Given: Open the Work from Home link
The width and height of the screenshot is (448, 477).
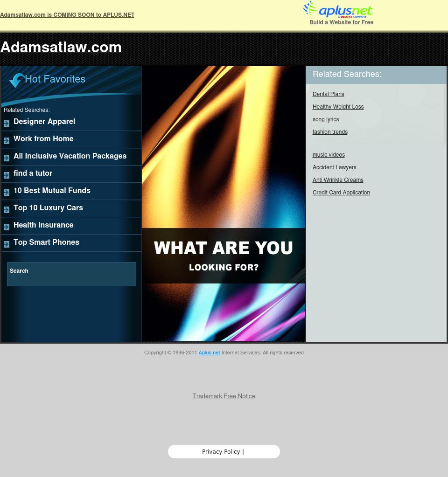Looking at the screenshot, I should [43, 139].
